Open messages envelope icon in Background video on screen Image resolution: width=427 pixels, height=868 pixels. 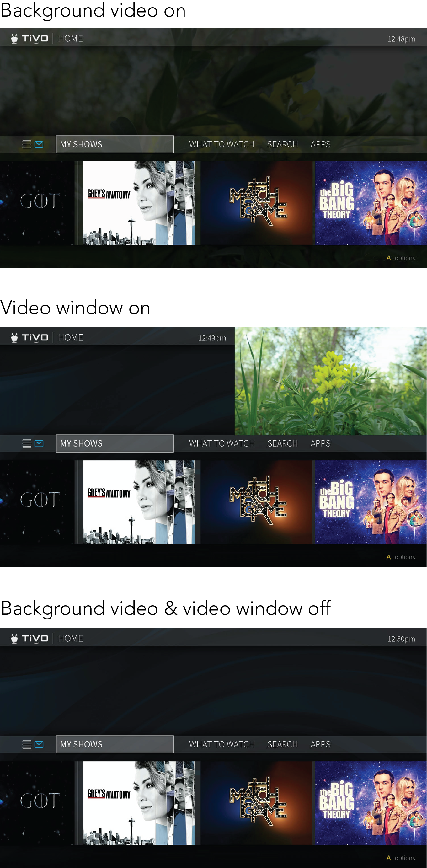(x=39, y=144)
